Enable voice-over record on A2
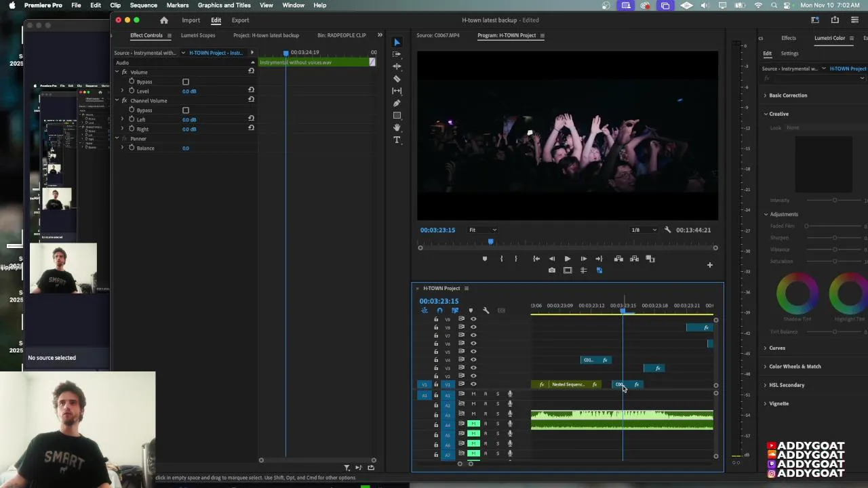 coord(510,404)
